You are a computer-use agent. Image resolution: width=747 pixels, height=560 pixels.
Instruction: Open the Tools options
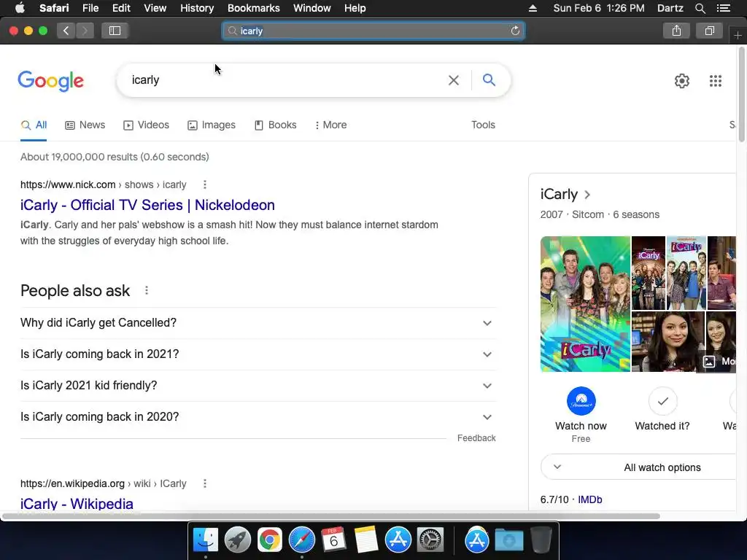tap(483, 125)
